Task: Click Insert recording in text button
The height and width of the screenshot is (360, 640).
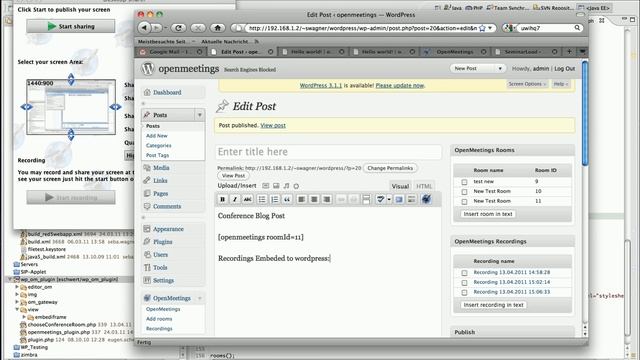Action: coord(493,305)
